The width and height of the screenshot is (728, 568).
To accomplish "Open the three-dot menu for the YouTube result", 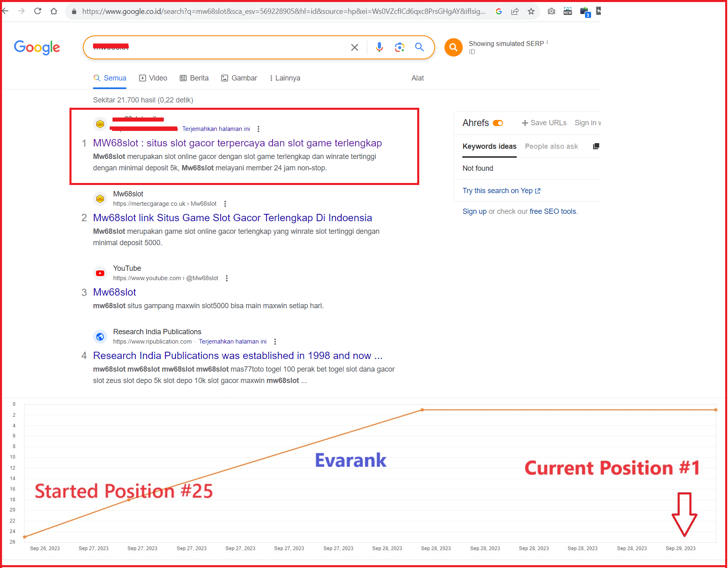I will pyautogui.click(x=227, y=278).
